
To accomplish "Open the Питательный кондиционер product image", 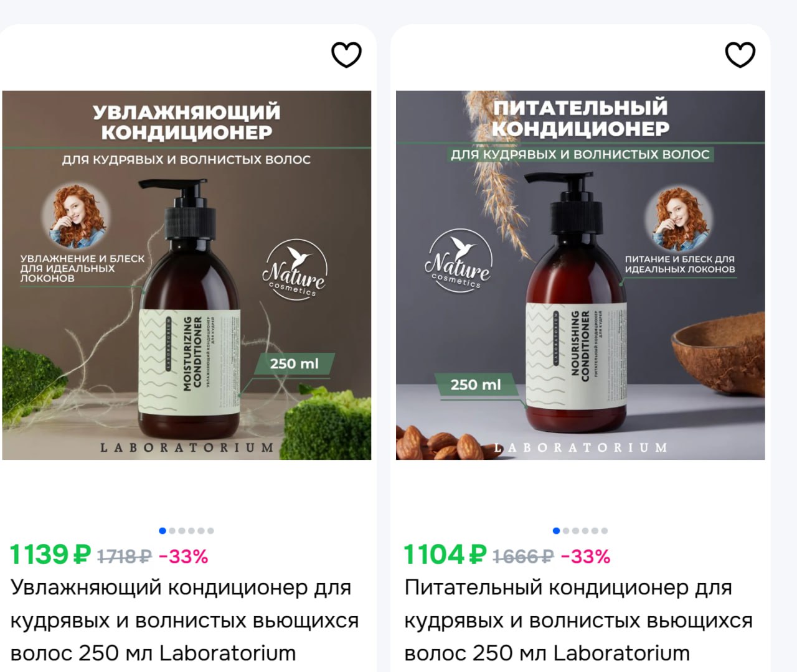I will 580,276.
